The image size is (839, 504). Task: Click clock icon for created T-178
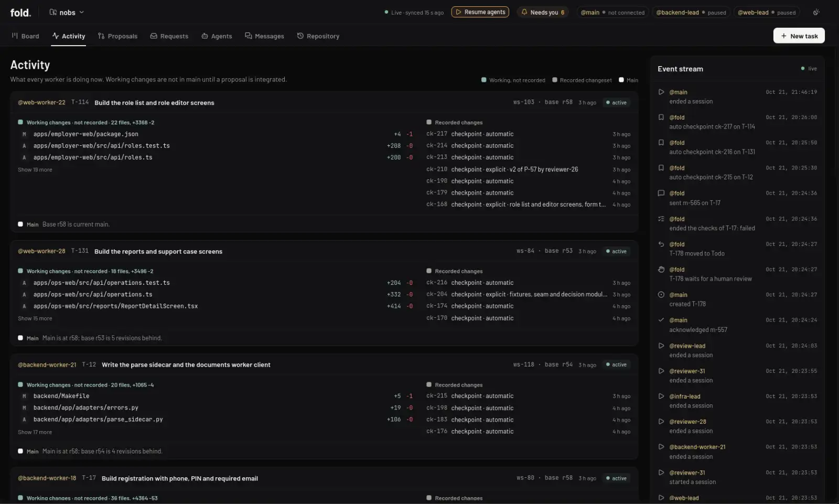(x=661, y=295)
